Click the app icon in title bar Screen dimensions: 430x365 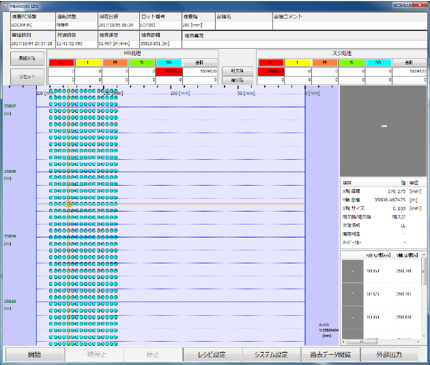point(6,6)
